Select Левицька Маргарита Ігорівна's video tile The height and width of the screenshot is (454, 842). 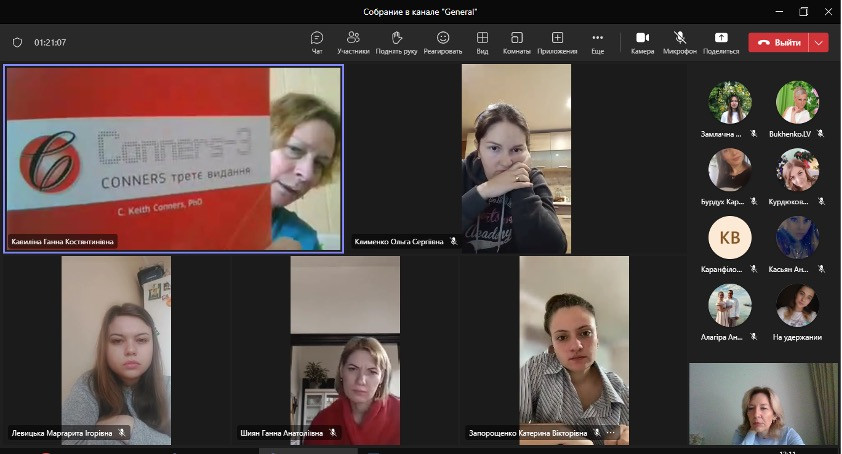[116, 350]
